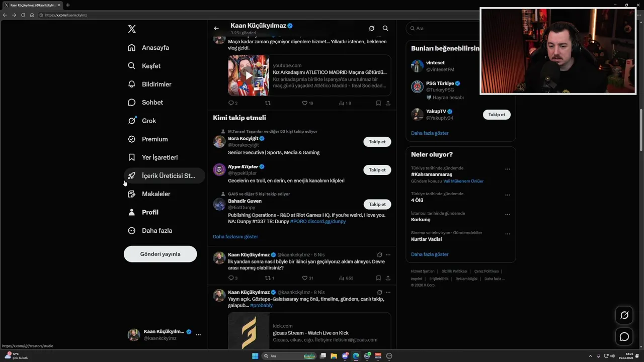Open Yer İşaretleri bookmark icon
The width and height of the screenshot is (644, 362).
131,157
